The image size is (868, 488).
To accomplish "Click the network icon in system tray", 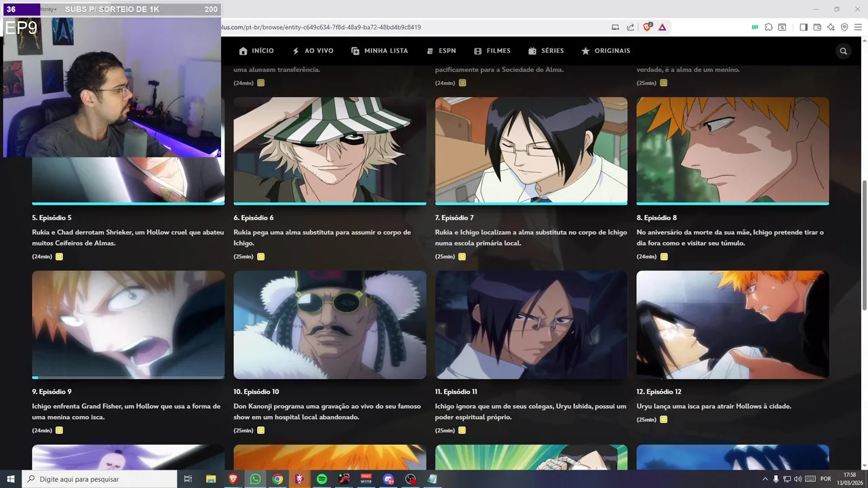I will pos(787,479).
